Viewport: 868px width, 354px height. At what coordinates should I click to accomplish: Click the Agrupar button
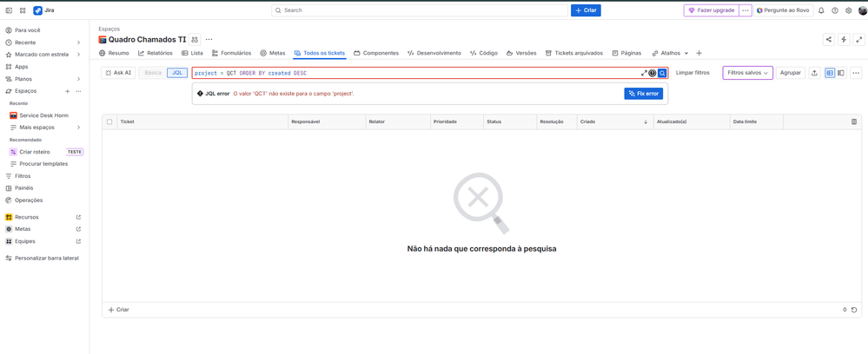791,73
